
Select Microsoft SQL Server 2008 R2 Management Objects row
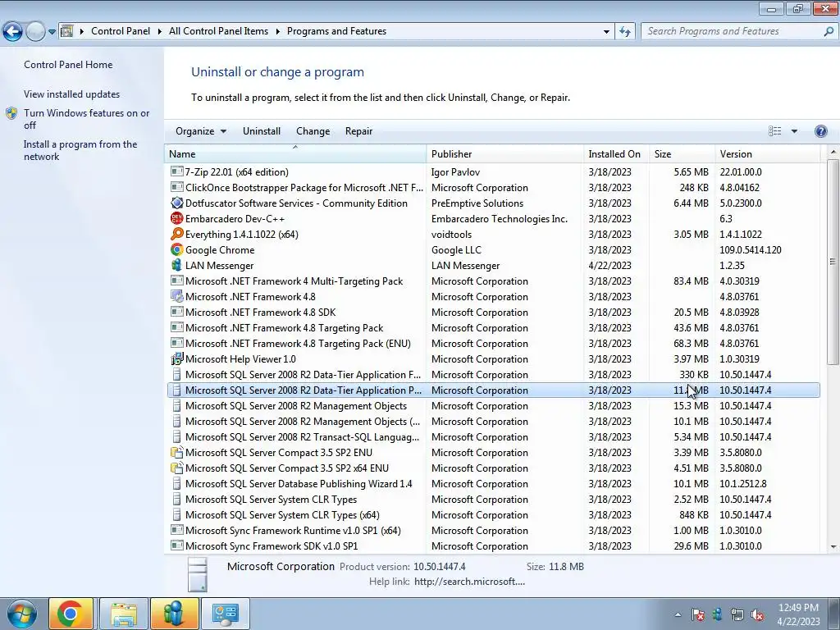(493, 405)
